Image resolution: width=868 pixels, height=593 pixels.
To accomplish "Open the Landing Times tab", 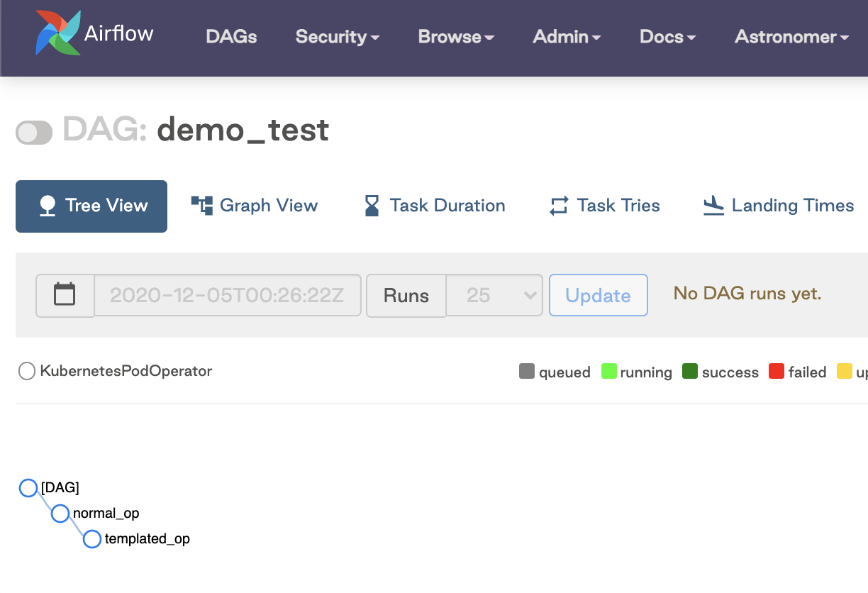I will pyautogui.click(x=778, y=206).
